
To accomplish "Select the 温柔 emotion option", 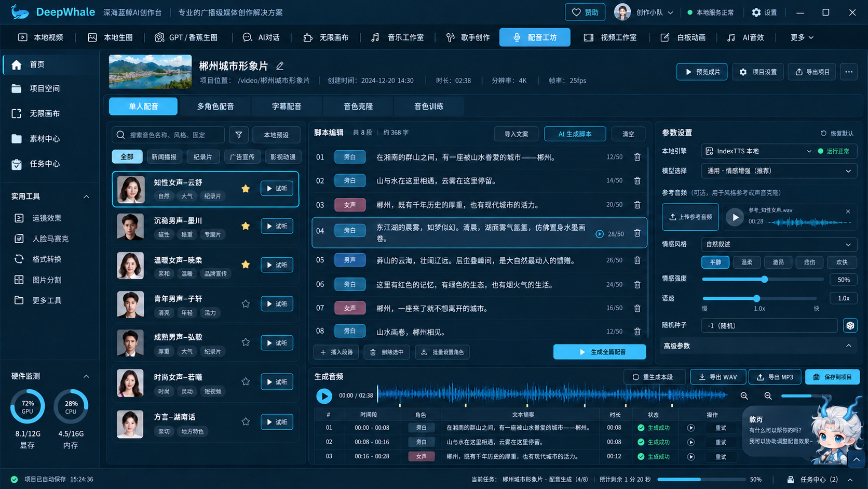I will (747, 262).
